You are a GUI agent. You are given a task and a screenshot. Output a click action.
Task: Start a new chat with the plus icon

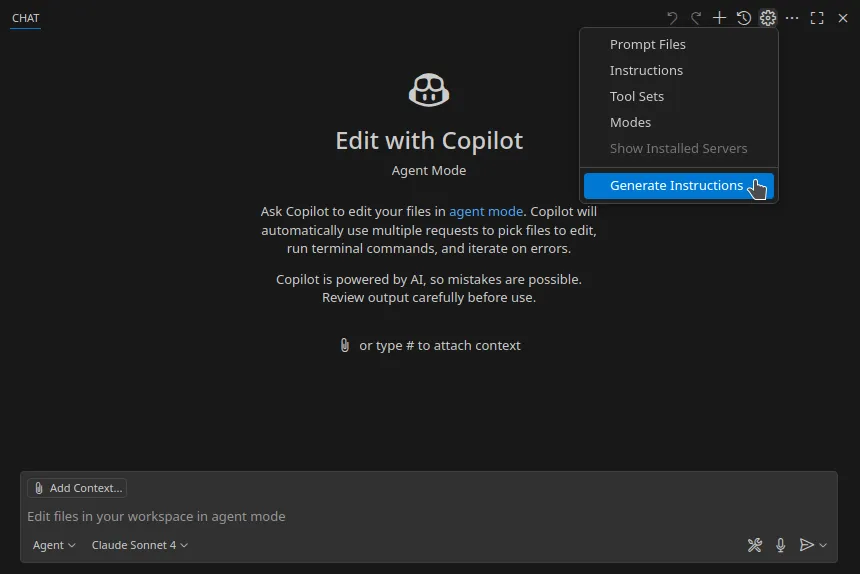tap(720, 18)
